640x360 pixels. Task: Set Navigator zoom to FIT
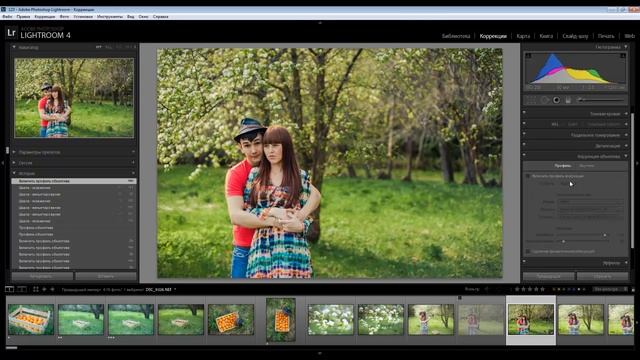click(98, 47)
